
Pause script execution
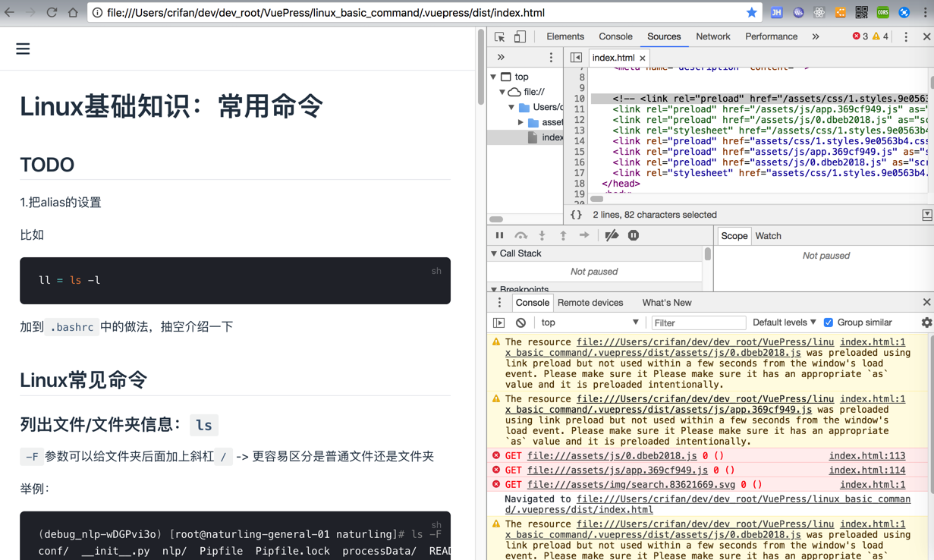click(499, 236)
